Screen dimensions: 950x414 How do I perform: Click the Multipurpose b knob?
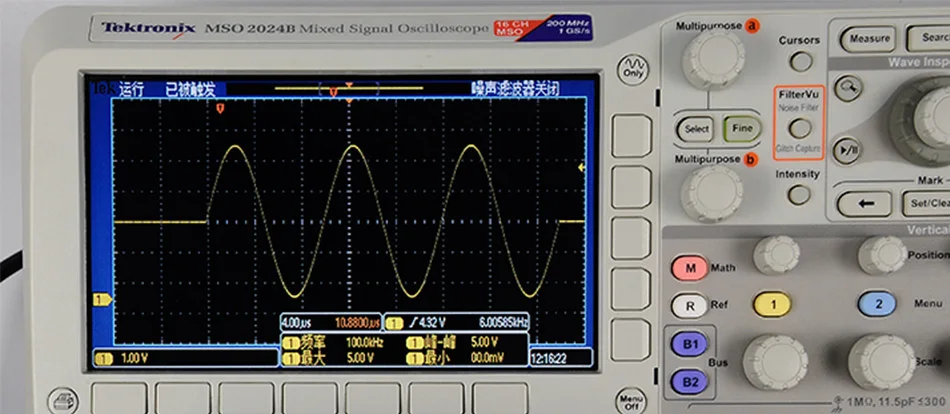(712, 193)
